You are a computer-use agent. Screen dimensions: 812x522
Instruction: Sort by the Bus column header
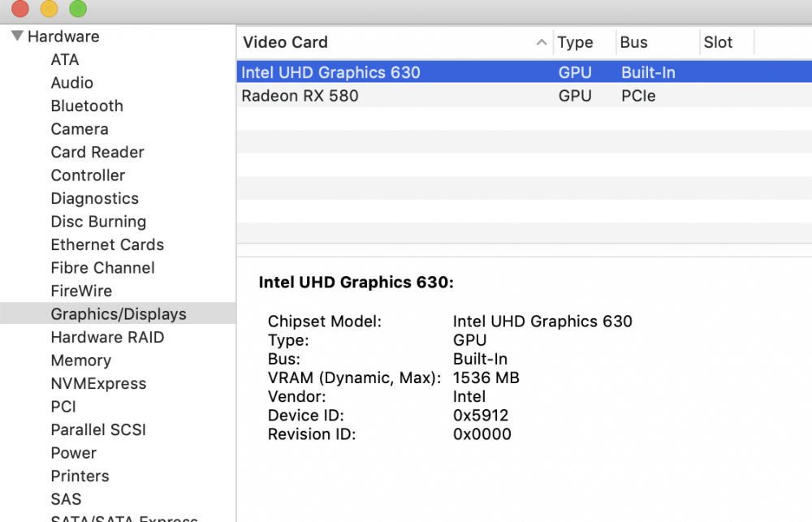point(634,42)
